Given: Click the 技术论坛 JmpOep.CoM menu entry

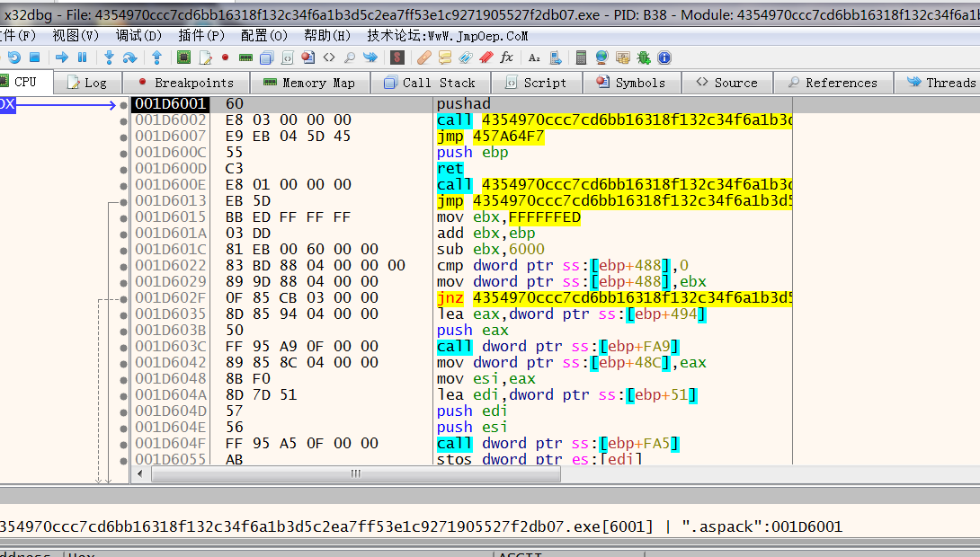Looking at the screenshot, I should click(448, 36).
